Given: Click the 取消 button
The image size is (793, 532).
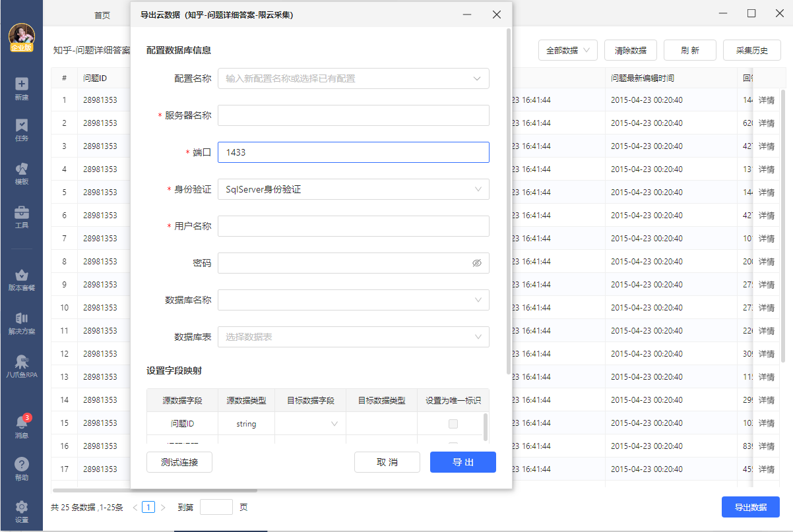Looking at the screenshot, I should click(387, 462).
